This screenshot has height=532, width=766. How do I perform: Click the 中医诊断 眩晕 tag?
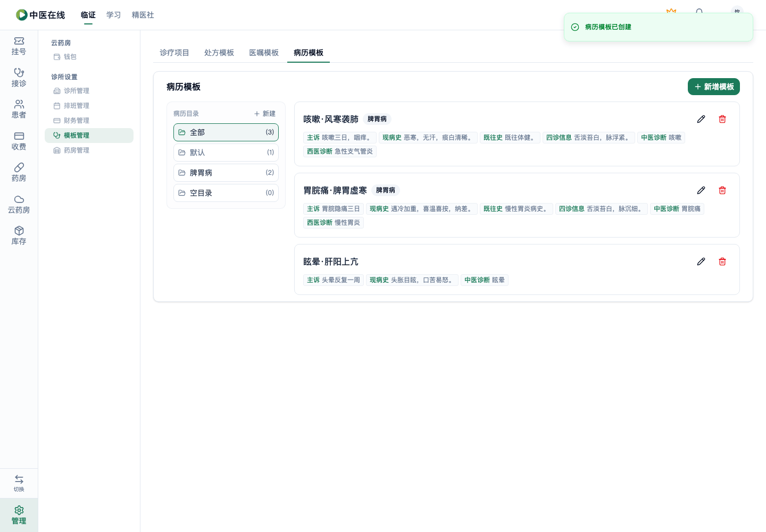click(x=485, y=280)
